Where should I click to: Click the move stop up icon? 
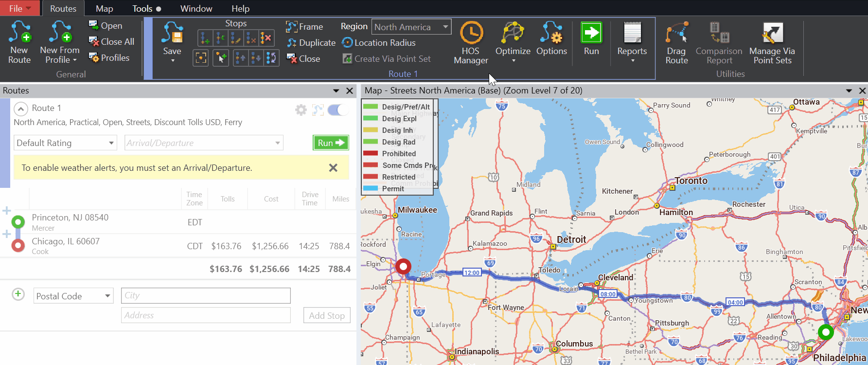pos(241,58)
